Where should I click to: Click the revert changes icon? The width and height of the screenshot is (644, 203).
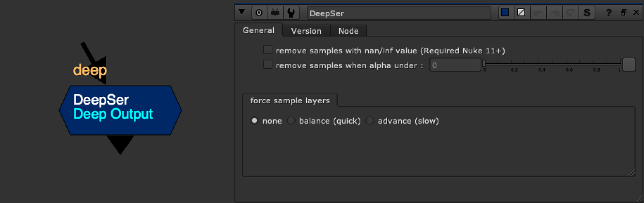(571, 13)
